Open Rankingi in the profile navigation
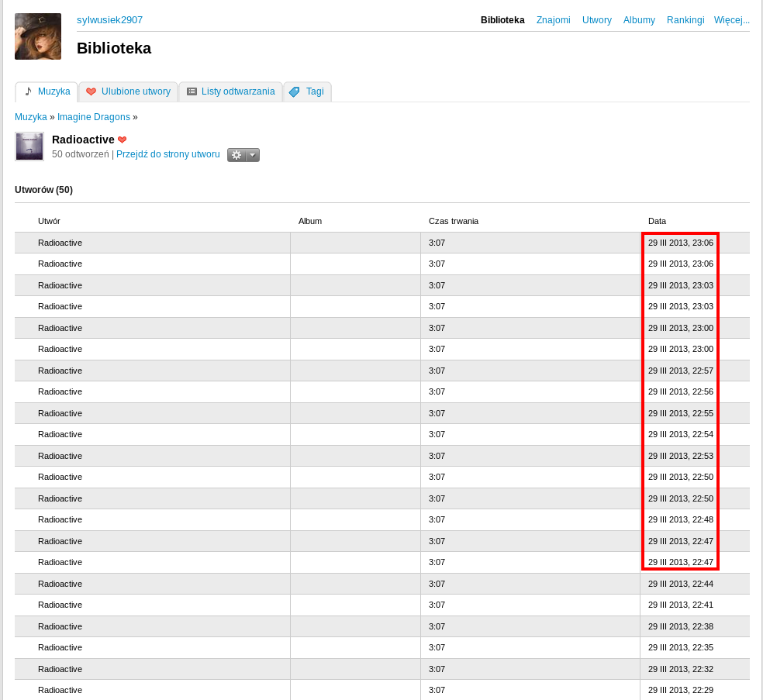Image resolution: width=763 pixels, height=700 pixels. [x=685, y=20]
